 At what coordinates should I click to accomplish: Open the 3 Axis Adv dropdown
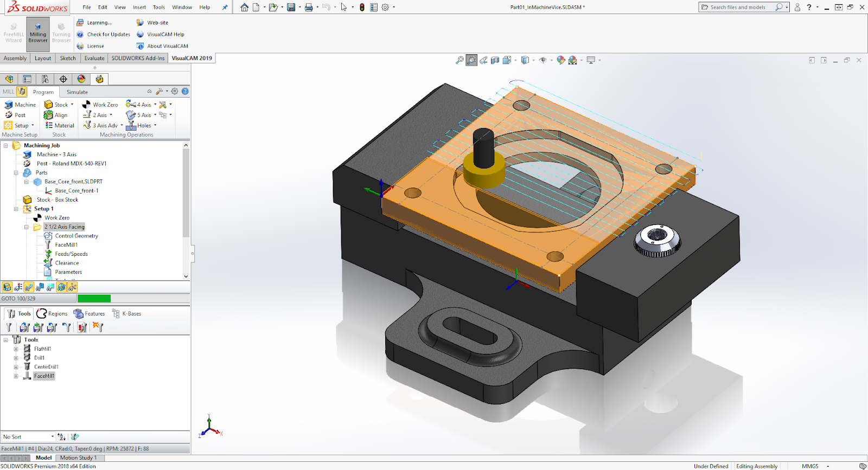pos(122,125)
